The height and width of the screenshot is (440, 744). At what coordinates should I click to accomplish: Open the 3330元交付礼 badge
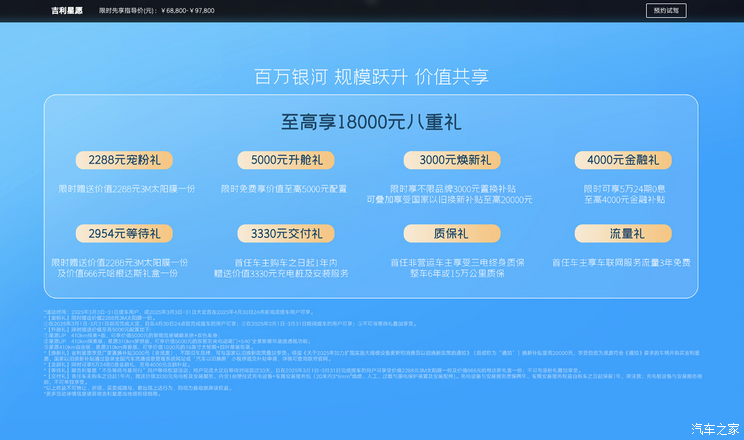[x=286, y=234]
